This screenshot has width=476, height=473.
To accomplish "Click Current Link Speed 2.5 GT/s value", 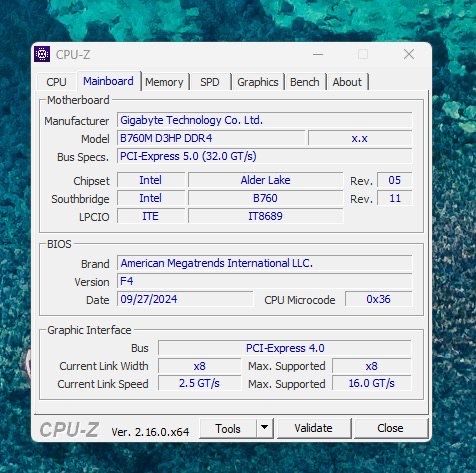I will 200,384.
